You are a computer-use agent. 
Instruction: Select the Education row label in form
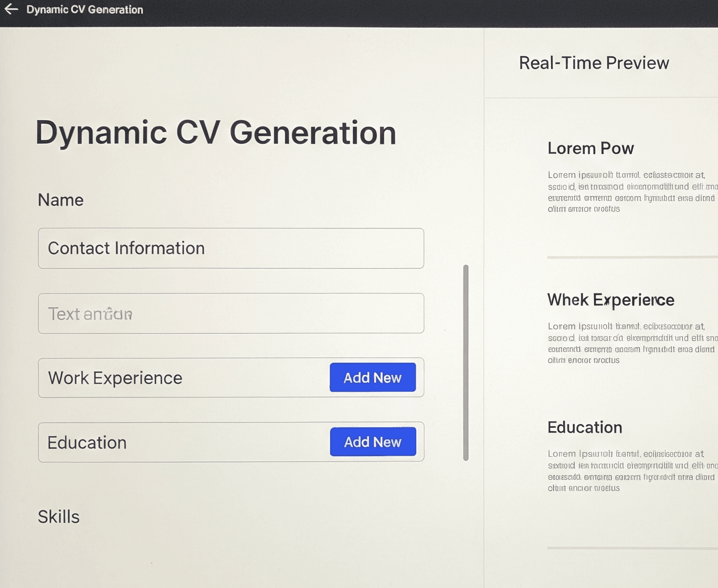87,443
